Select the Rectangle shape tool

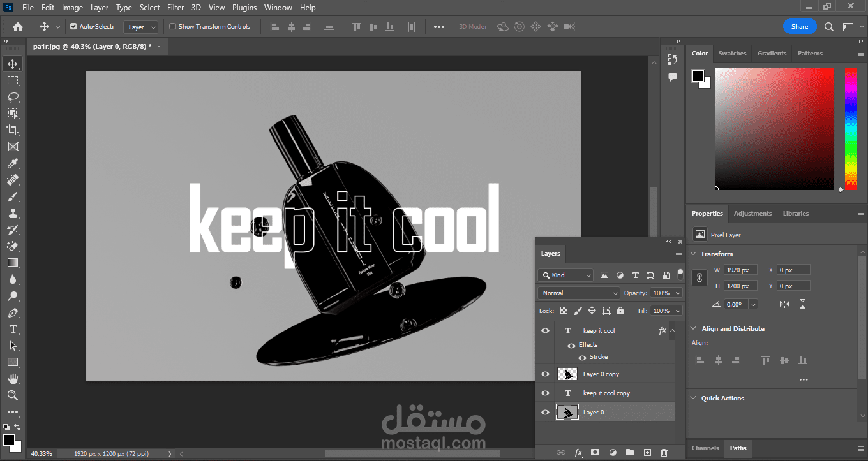pos(12,362)
